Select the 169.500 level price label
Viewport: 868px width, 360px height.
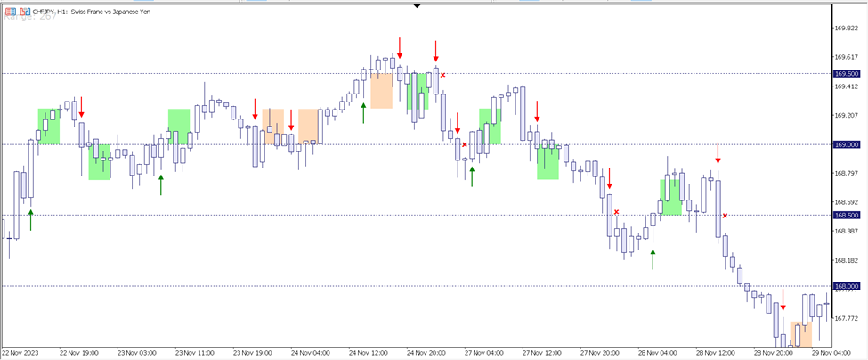847,73
